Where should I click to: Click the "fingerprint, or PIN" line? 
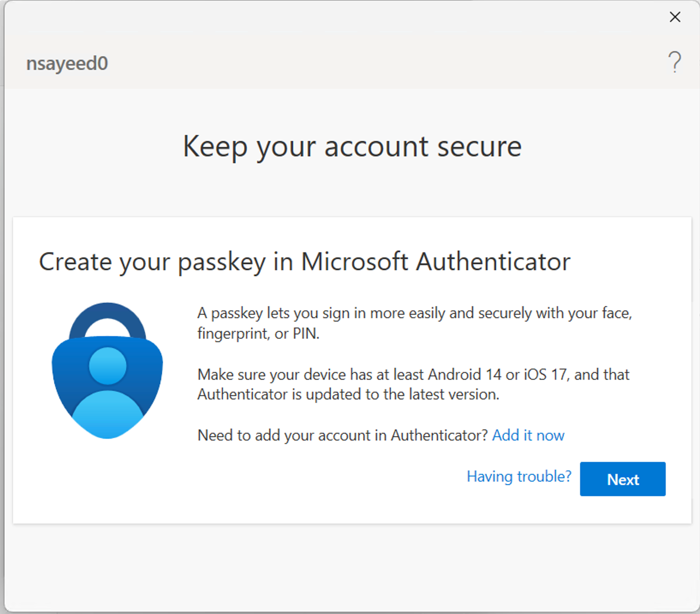(258, 334)
